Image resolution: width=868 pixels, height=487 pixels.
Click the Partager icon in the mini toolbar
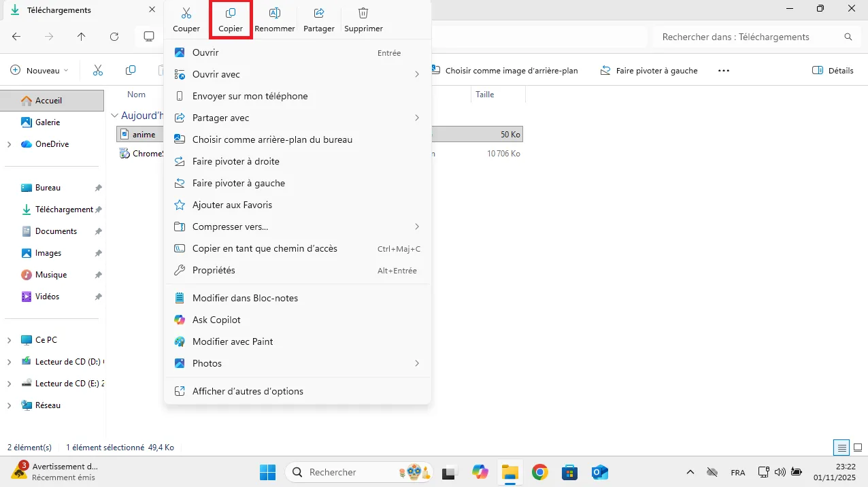(x=318, y=18)
